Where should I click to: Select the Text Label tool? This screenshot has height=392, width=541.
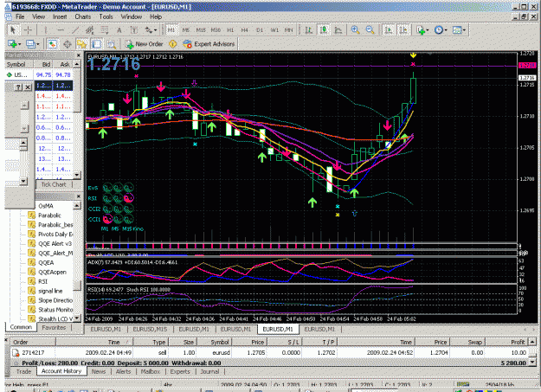(x=134, y=30)
